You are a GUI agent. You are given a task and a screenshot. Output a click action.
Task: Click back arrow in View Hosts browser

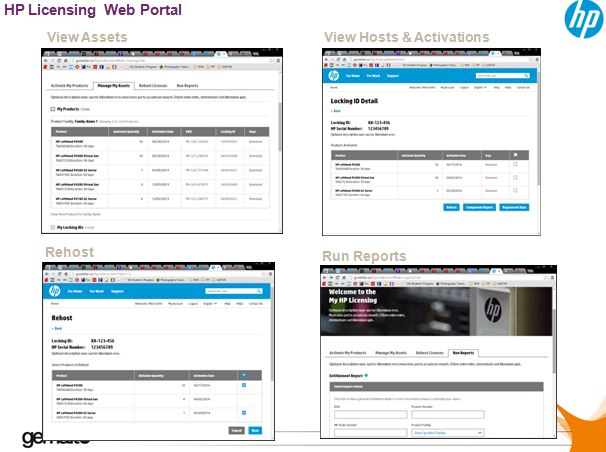click(x=326, y=59)
